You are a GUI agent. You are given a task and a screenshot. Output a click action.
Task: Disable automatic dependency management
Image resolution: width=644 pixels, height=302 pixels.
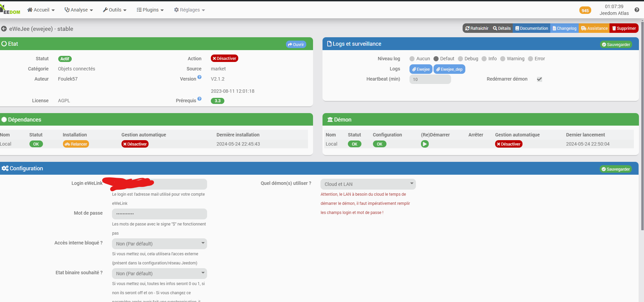click(x=135, y=144)
